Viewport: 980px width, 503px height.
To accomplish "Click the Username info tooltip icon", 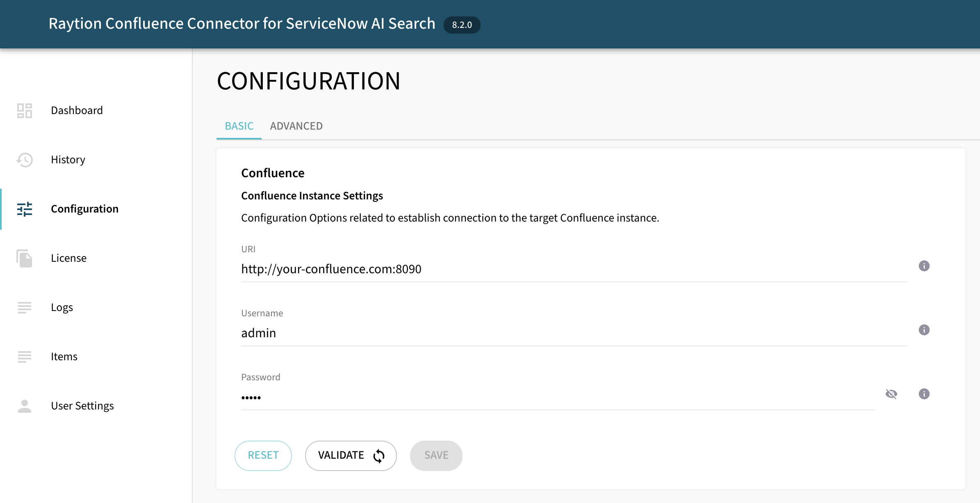I will (923, 329).
